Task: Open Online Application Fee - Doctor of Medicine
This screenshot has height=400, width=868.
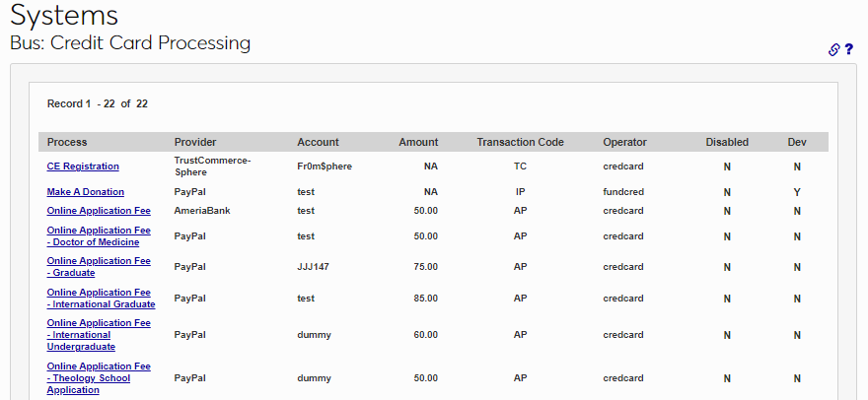Action: pyautogui.click(x=99, y=236)
